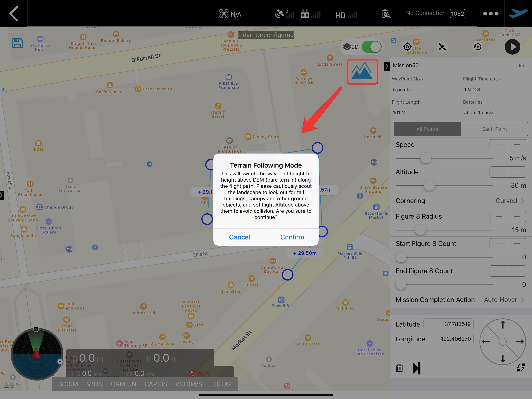This screenshot has height=399, width=532.
Task: Increase Figure 8 Radius with plus
Action: [x=517, y=216]
